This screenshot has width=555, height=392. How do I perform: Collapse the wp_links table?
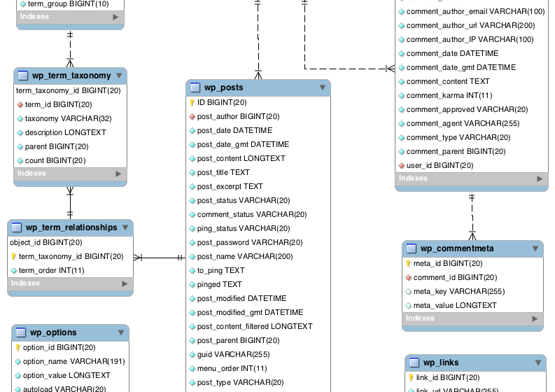pos(538,363)
